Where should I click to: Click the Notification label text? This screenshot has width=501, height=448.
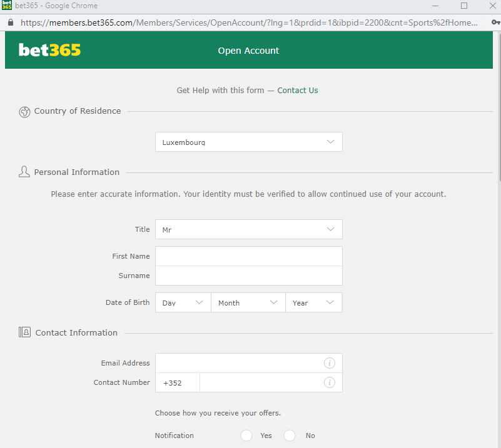[x=174, y=436]
